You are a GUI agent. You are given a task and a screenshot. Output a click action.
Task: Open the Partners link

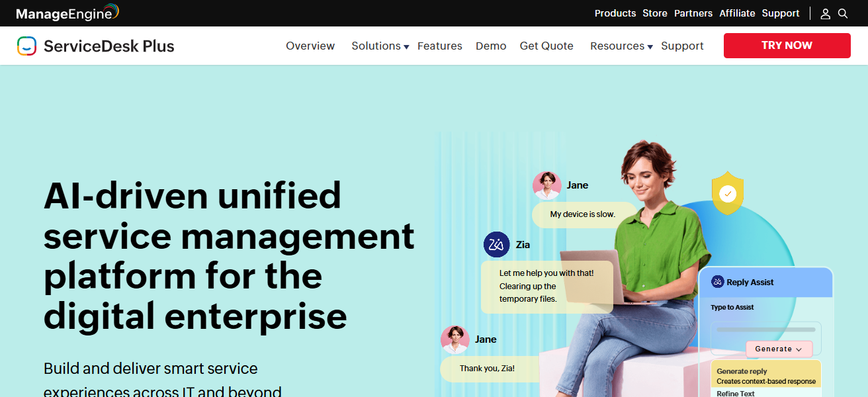(693, 13)
